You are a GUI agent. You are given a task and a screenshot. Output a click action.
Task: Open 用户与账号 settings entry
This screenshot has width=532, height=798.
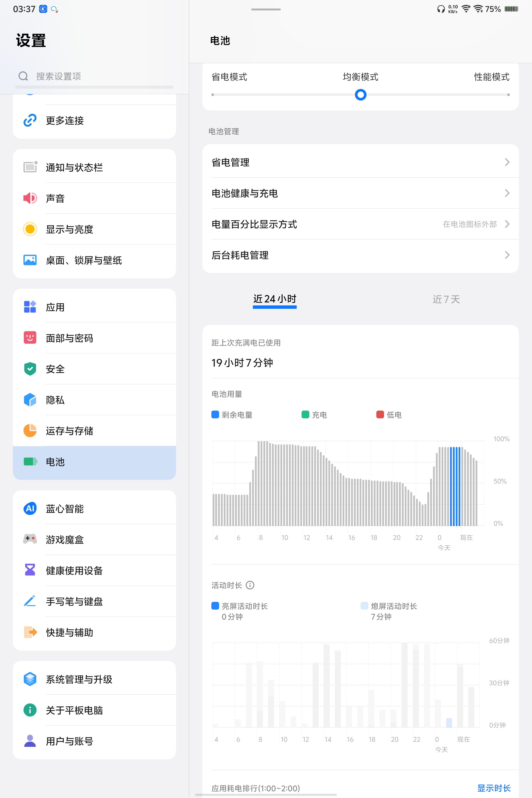(94, 741)
